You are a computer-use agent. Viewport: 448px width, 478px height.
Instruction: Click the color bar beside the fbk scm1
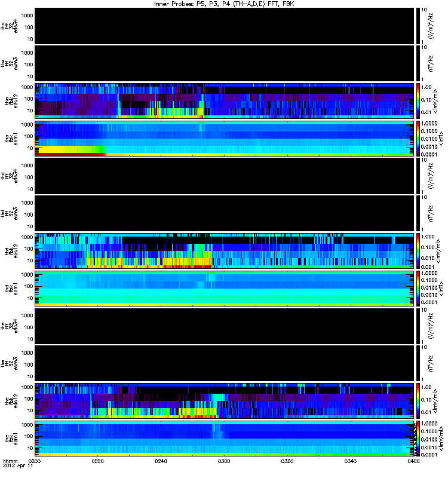[418, 439]
